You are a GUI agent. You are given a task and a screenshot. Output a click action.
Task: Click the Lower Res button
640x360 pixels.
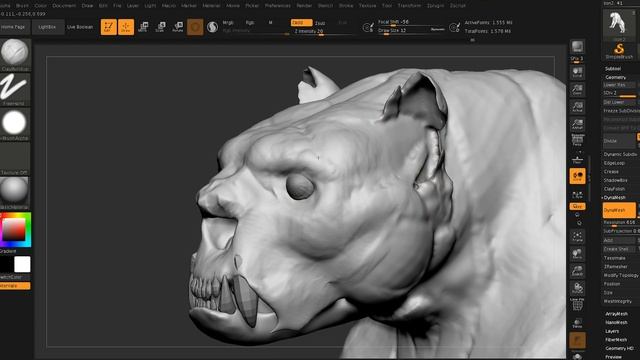[619, 85]
